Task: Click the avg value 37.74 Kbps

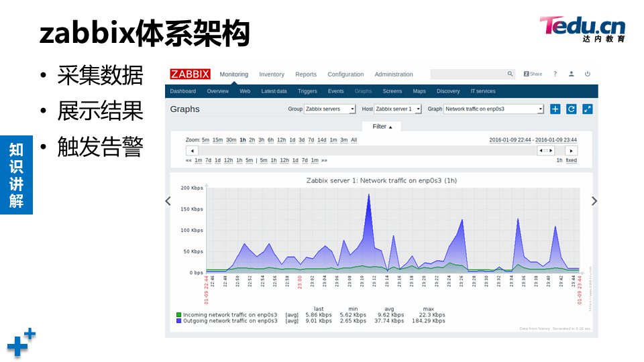Action: [389, 321]
